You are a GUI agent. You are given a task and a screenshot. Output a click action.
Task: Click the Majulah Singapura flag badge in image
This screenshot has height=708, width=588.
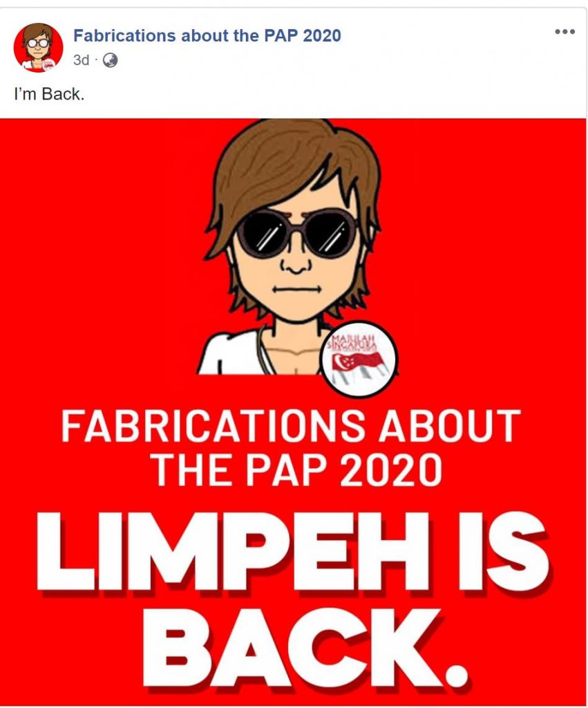click(359, 359)
